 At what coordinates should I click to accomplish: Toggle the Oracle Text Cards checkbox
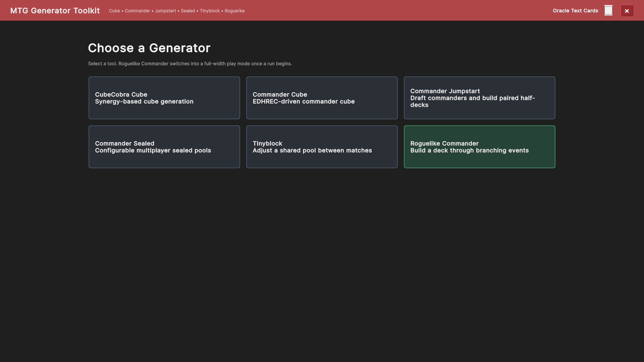click(608, 10)
